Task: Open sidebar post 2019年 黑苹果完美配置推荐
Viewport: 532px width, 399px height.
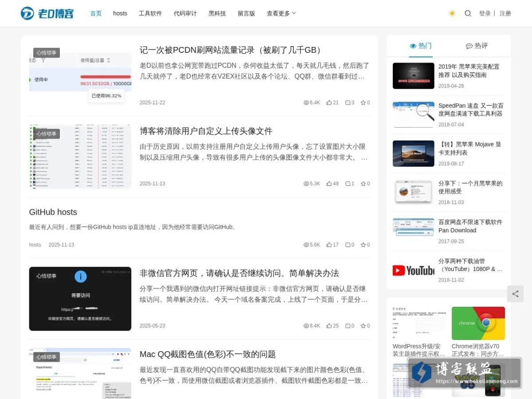Action: (x=469, y=71)
